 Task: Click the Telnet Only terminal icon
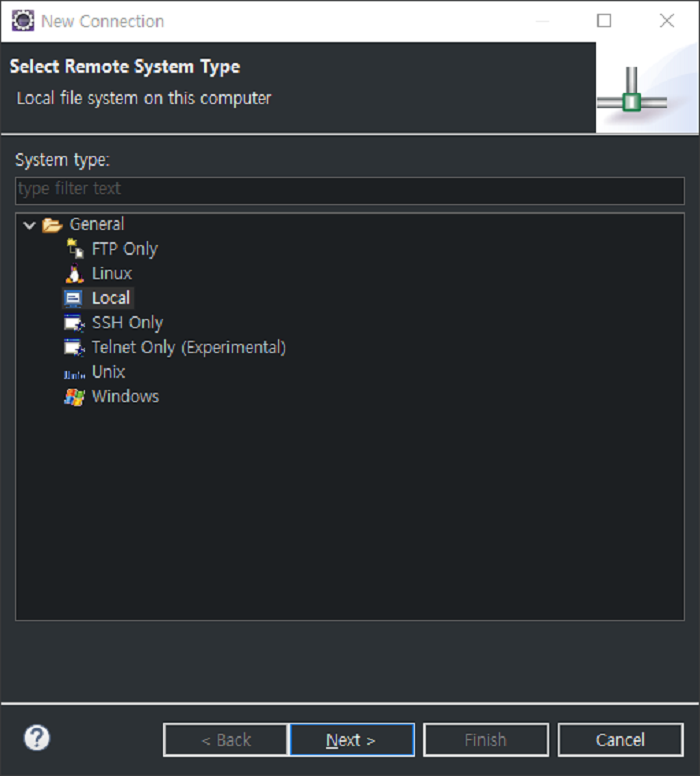74,348
